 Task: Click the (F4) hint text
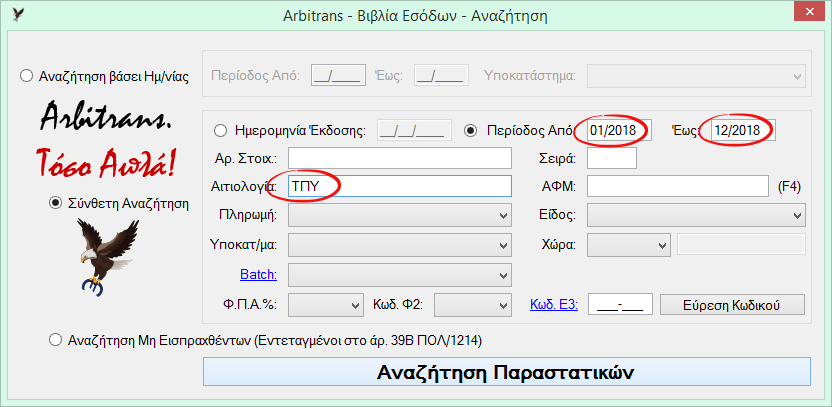click(789, 187)
